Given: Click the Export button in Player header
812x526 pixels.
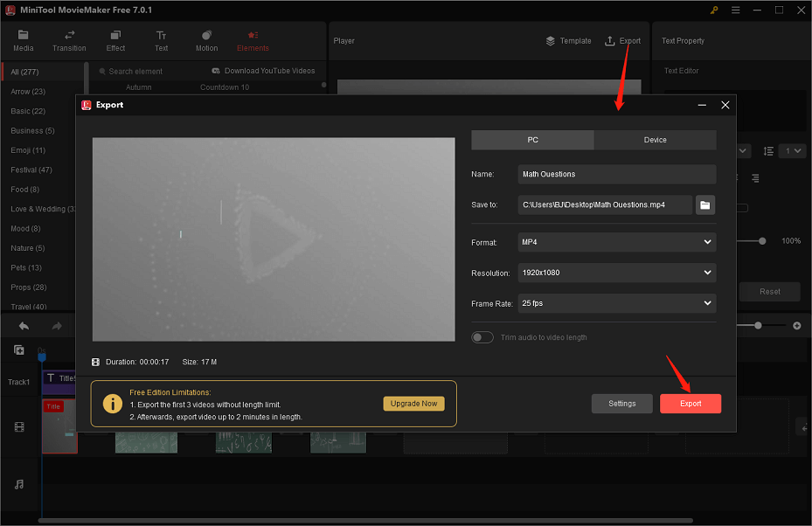Looking at the screenshot, I should point(623,41).
